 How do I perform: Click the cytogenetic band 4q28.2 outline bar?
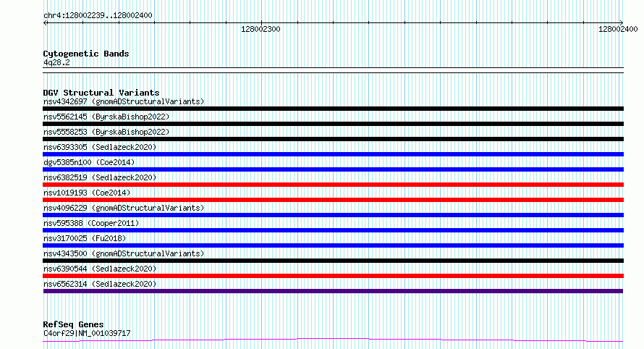point(333,70)
